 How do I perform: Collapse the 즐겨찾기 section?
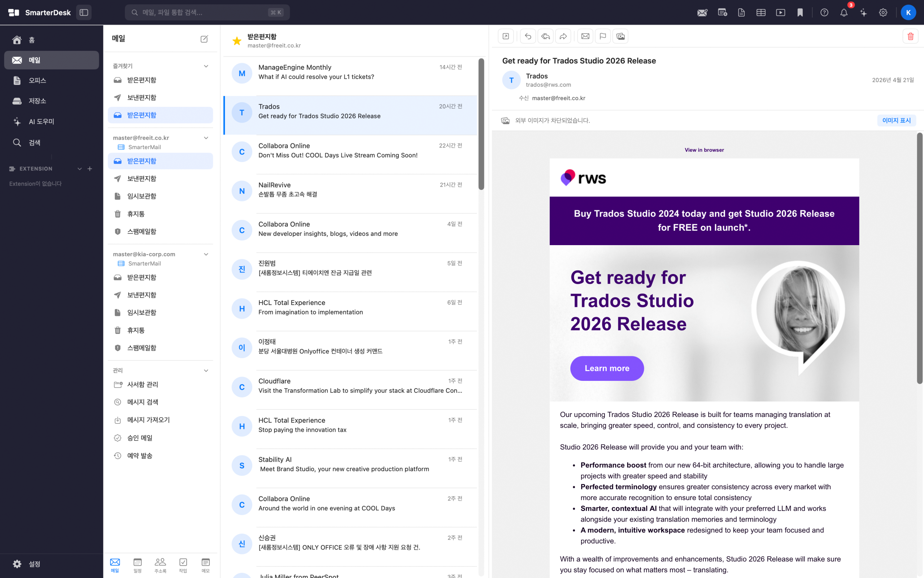tap(206, 66)
